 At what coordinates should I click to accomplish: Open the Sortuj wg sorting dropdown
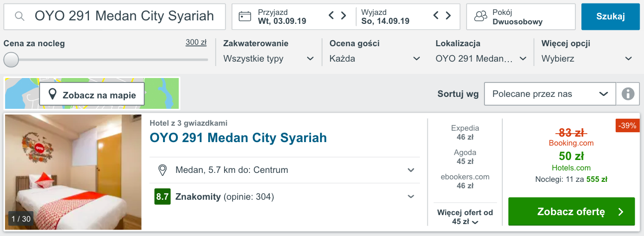click(550, 94)
